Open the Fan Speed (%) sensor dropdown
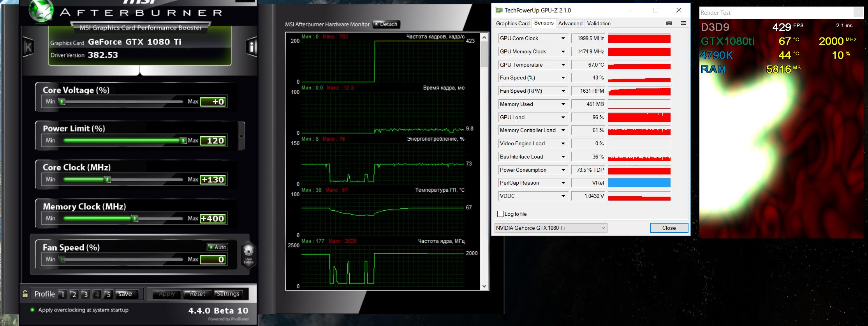This screenshot has height=326, width=868. (563, 78)
